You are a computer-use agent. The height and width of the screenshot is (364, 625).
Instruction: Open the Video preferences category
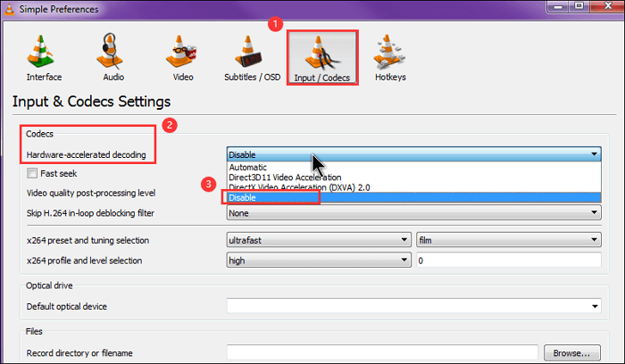coord(183,58)
